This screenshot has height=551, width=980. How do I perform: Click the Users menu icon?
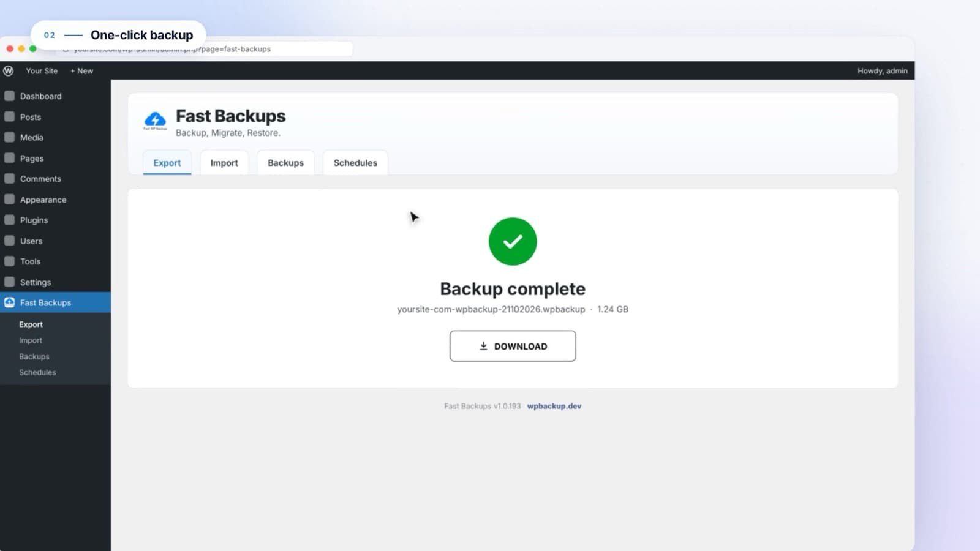point(9,241)
